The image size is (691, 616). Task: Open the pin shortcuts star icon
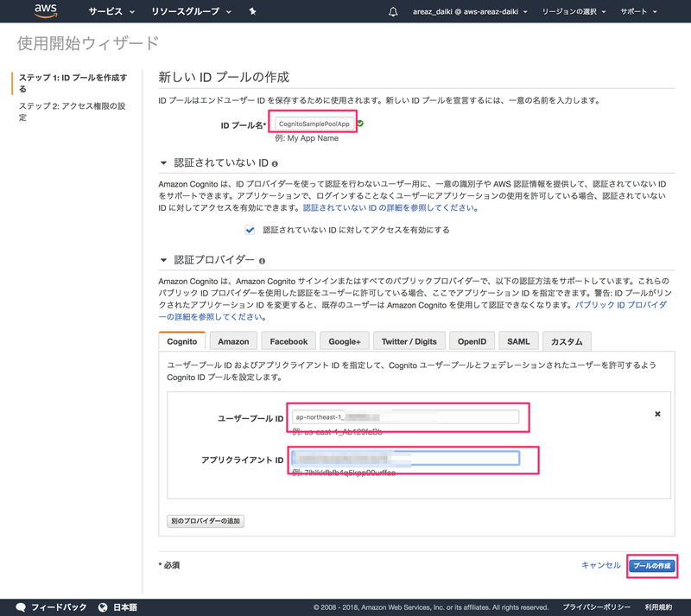pos(252,11)
